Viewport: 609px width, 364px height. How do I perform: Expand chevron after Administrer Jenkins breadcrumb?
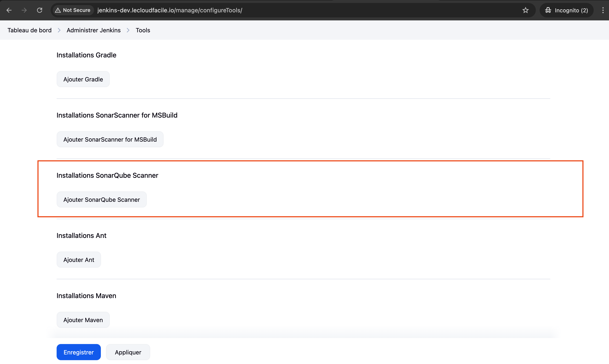[128, 30]
